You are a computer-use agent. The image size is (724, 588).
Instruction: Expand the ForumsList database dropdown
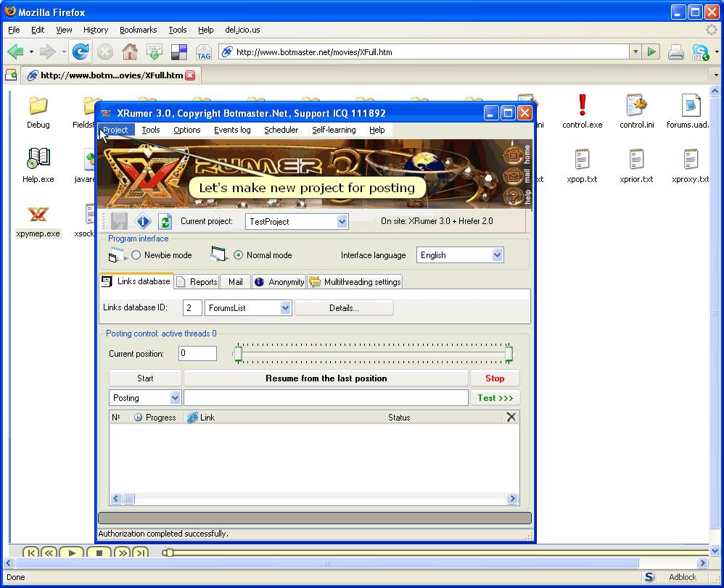[285, 308]
